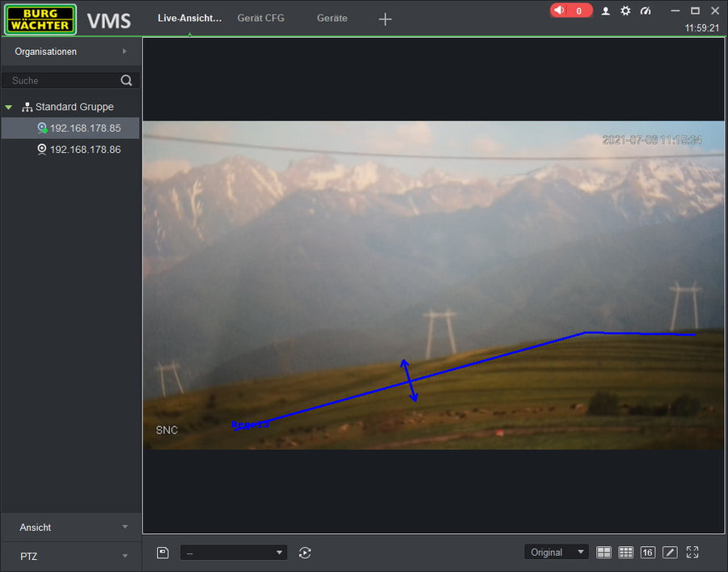Switch to the Gerät CFG tab
The height and width of the screenshot is (572, 728).
(260, 18)
